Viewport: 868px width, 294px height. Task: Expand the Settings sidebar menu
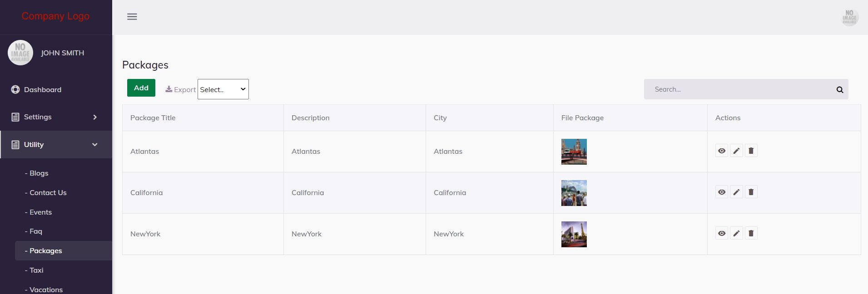tap(56, 117)
